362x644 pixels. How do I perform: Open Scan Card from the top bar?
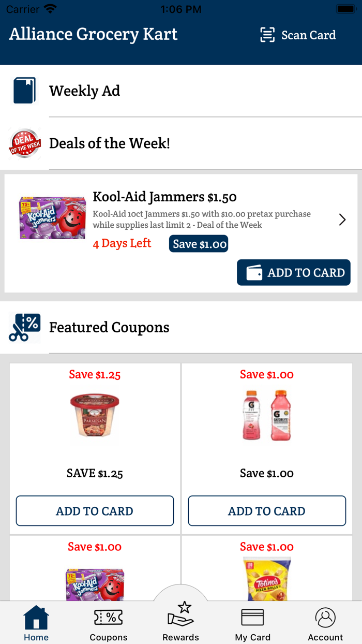298,35
